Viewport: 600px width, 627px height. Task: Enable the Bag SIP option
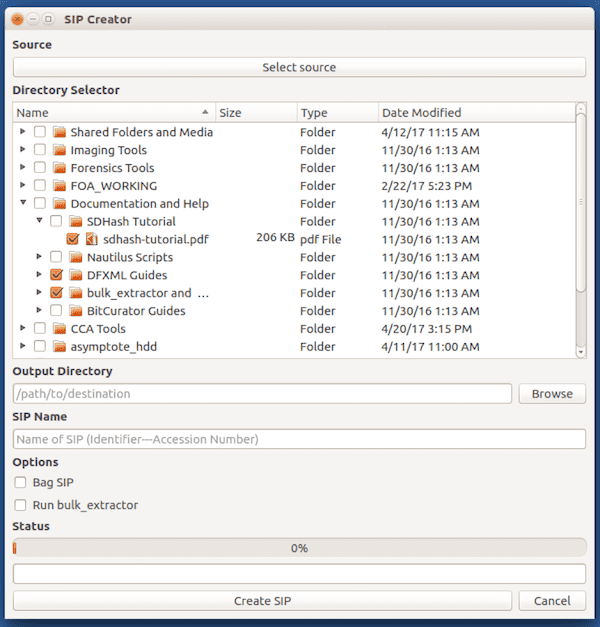click(20, 482)
